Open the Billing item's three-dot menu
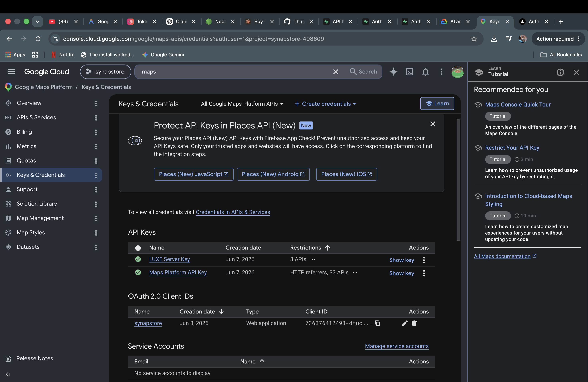The height and width of the screenshot is (382, 588). click(x=96, y=132)
